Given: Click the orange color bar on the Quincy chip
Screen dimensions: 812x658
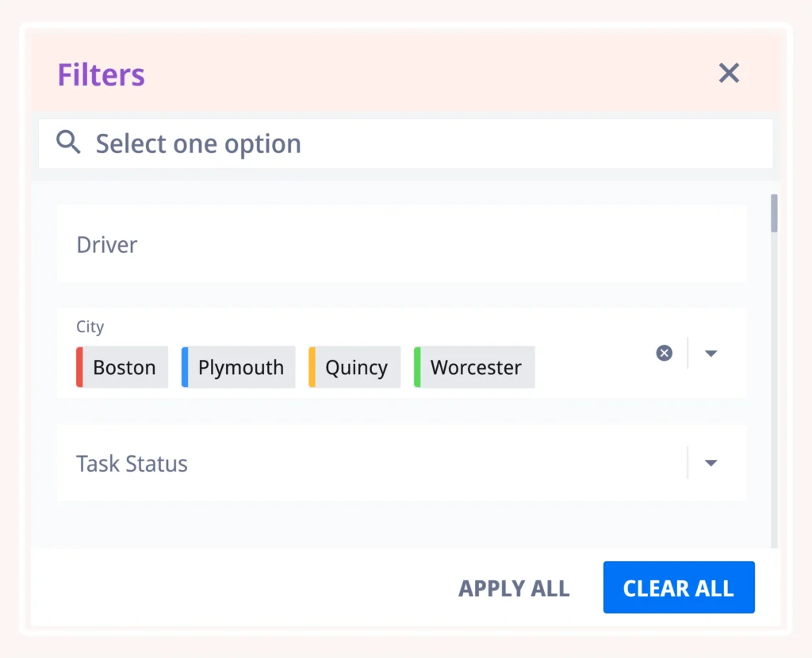Looking at the screenshot, I should pyautogui.click(x=312, y=367).
